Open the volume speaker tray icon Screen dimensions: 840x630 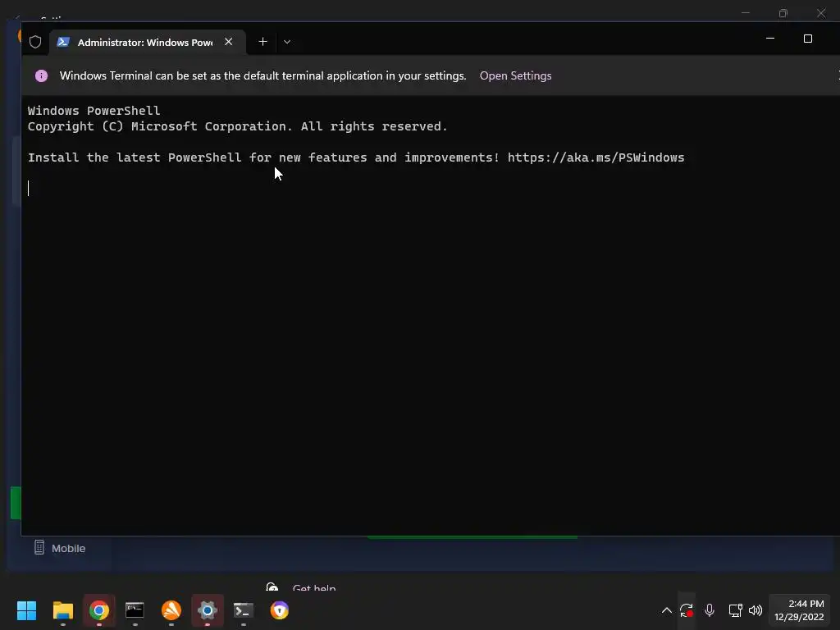click(756, 610)
